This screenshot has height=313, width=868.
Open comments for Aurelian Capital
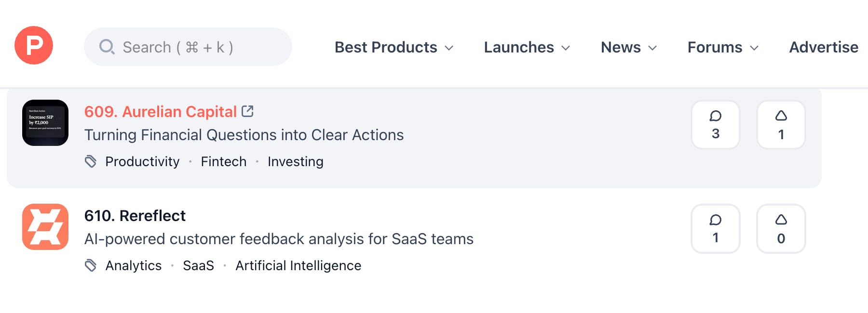coord(715,125)
